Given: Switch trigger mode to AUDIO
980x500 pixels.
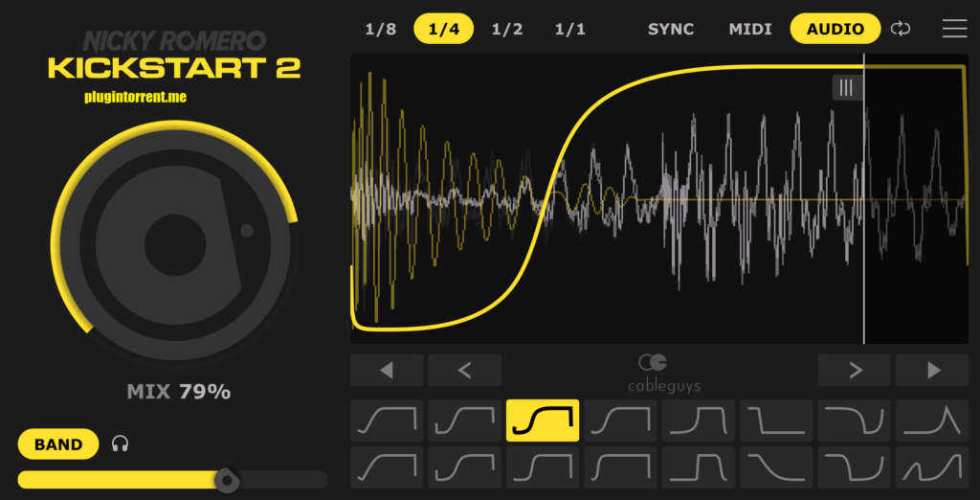Looking at the screenshot, I should pyautogui.click(x=835, y=29).
